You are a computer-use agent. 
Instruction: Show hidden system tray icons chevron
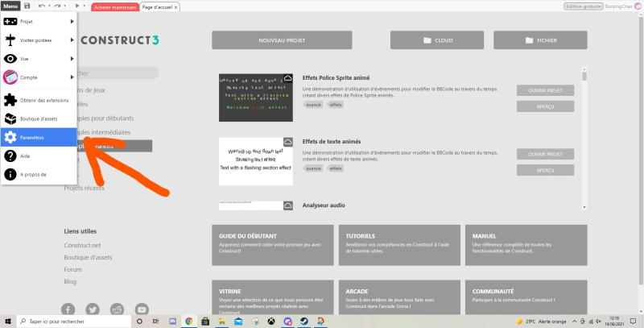574,322
